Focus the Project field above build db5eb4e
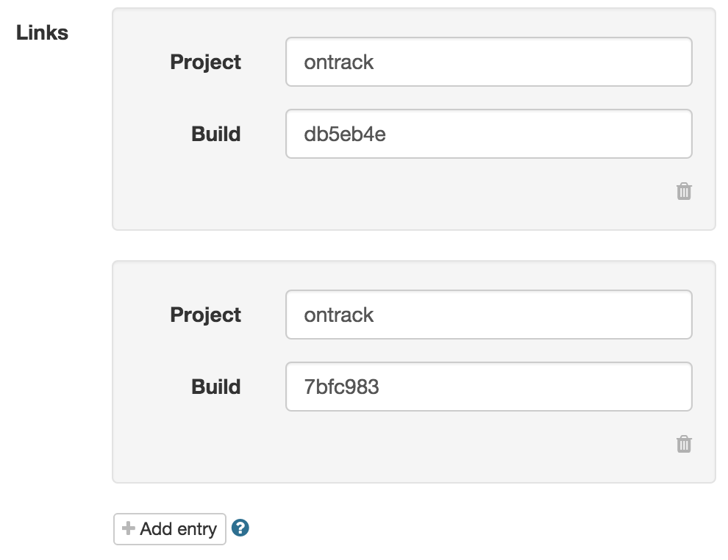 click(488, 62)
